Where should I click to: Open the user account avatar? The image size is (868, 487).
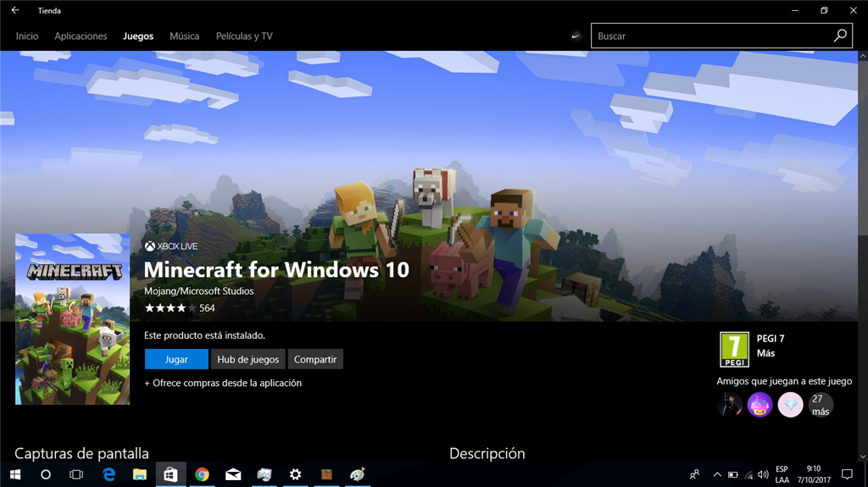tap(576, 36)
